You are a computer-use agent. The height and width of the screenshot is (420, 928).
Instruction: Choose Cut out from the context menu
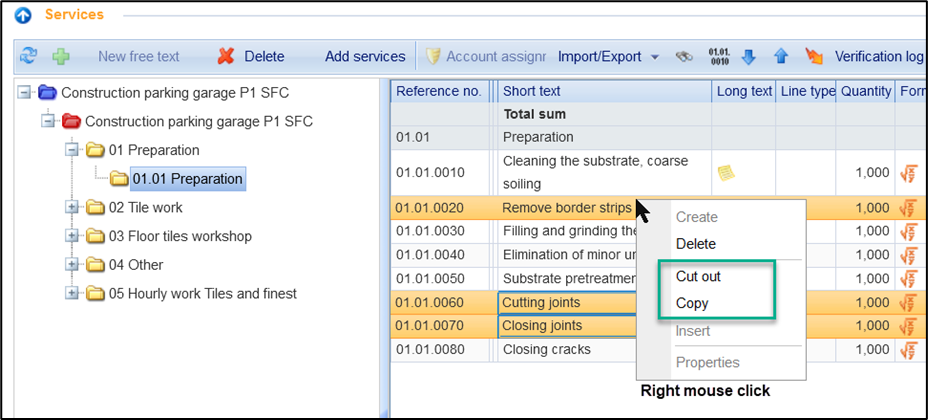(698, 276)
